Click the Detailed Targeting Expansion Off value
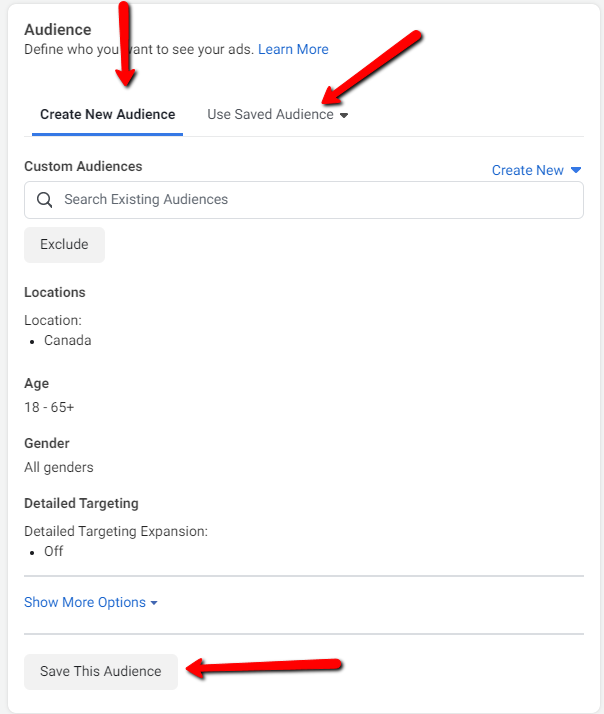 (x=53, y=552)
